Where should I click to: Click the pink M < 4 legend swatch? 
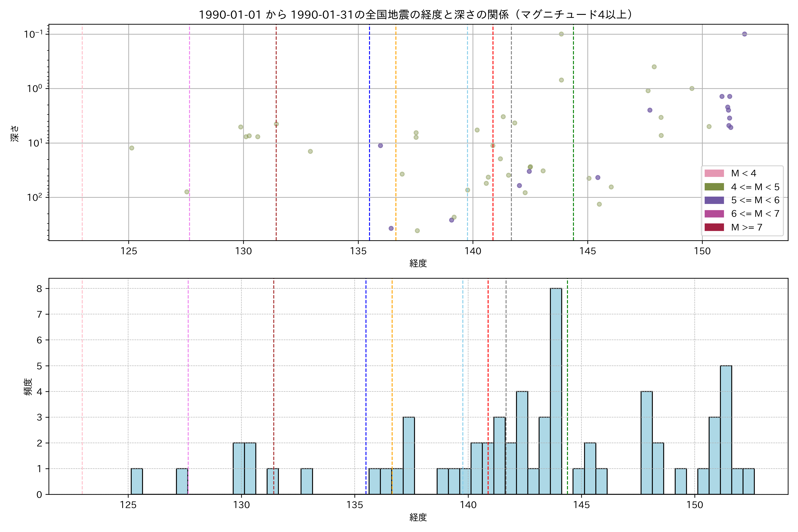tap(714, 173)
